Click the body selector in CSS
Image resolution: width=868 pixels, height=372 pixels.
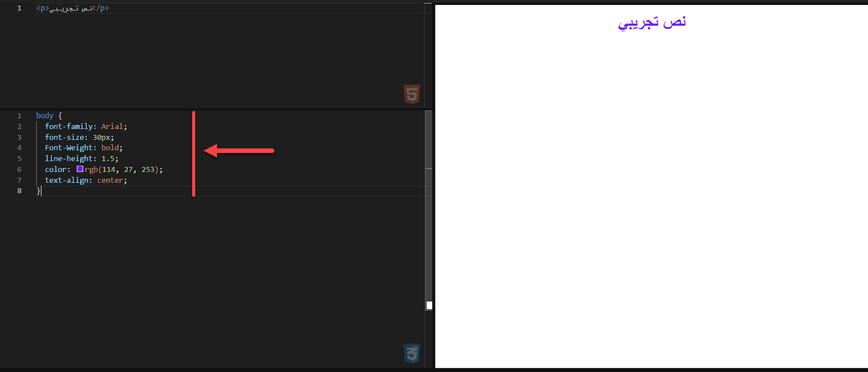(x=44, y=116)
